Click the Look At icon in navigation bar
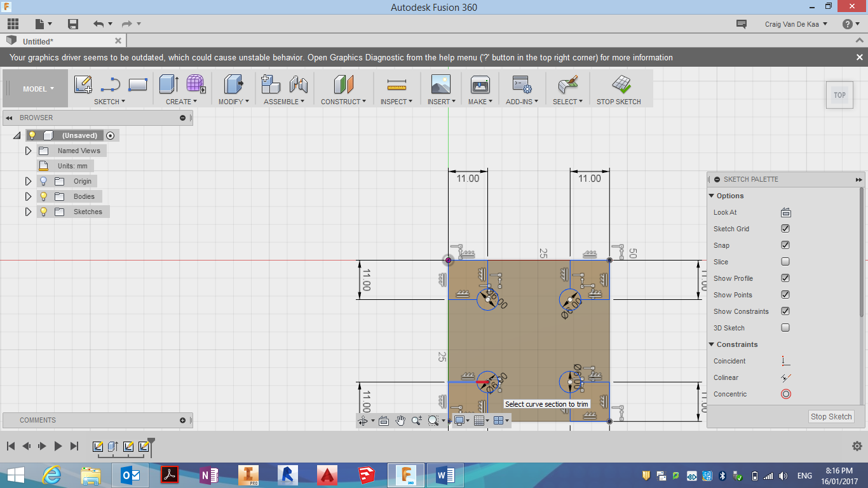 383,421
